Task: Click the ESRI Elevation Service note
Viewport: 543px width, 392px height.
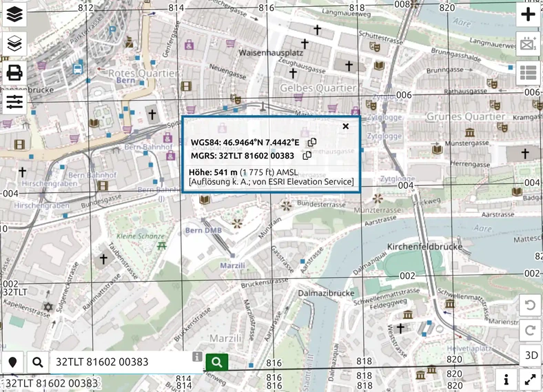Action: click(x=271, y=182)
